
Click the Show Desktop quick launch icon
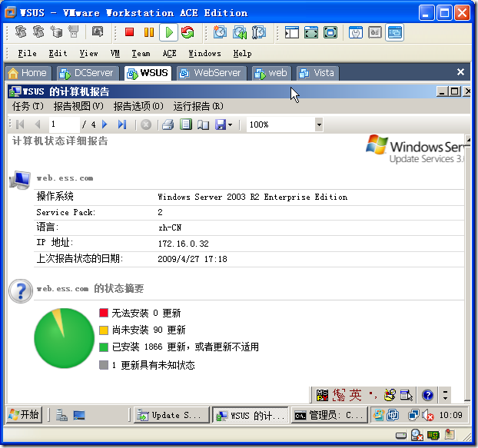click(79, 415)
